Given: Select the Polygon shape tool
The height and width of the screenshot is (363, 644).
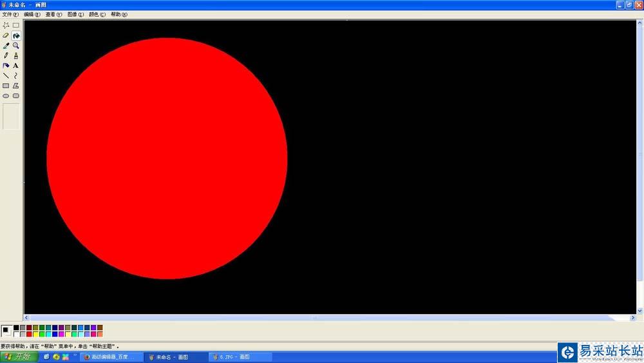Looking at the screenshot, I should point(15,86).
